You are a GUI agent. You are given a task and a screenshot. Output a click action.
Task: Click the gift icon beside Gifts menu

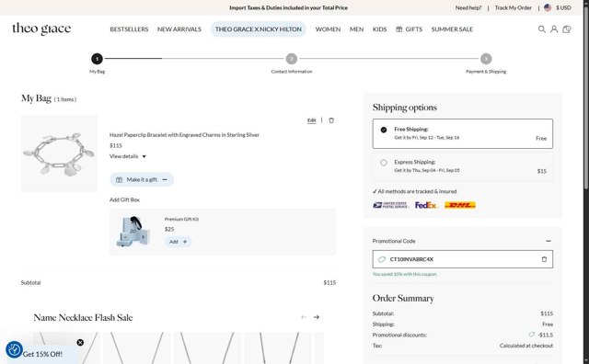pos(398,29)
